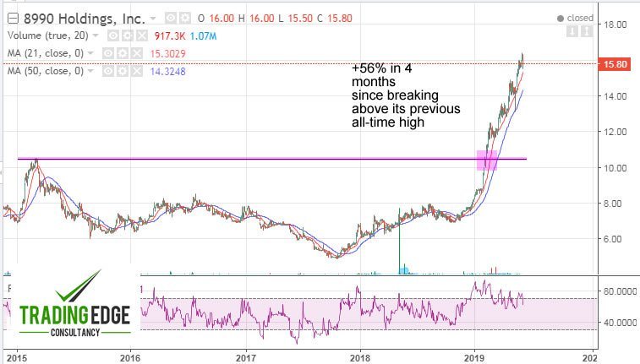Viewport: 640px width, 364px height.
Task: Collapse the chart legend with the minus box
Action: (13, 19)
